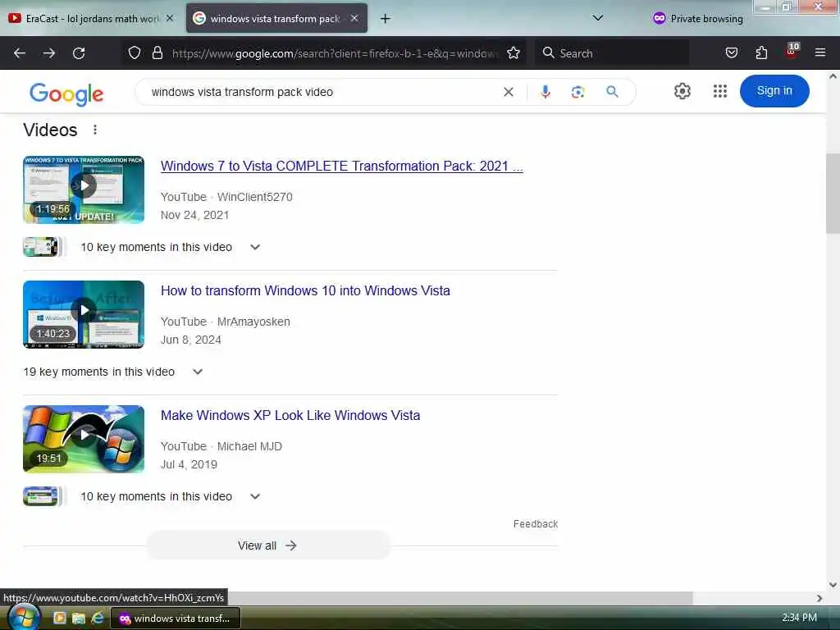The width and height of the screenshot is (840, 630).
Task: Open Firefox hamburger application menu
Action: pos(820,53)
